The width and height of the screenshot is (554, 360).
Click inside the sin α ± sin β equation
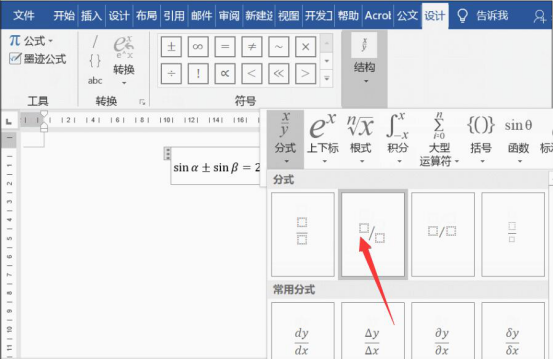(x=216, y=167)
